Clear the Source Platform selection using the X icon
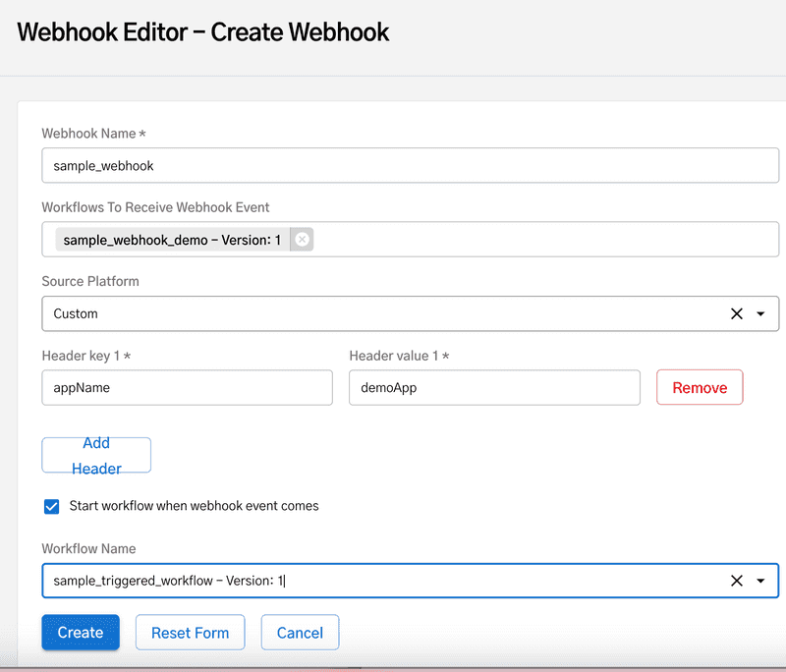This screenshot has width=786, height=672. (737, 313)
